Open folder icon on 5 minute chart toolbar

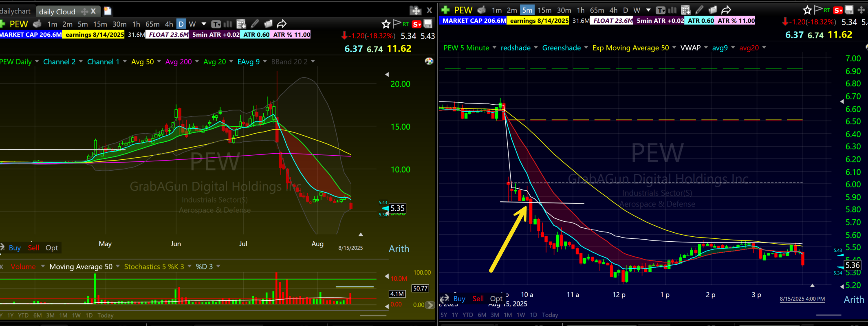(x=713, y=10)
